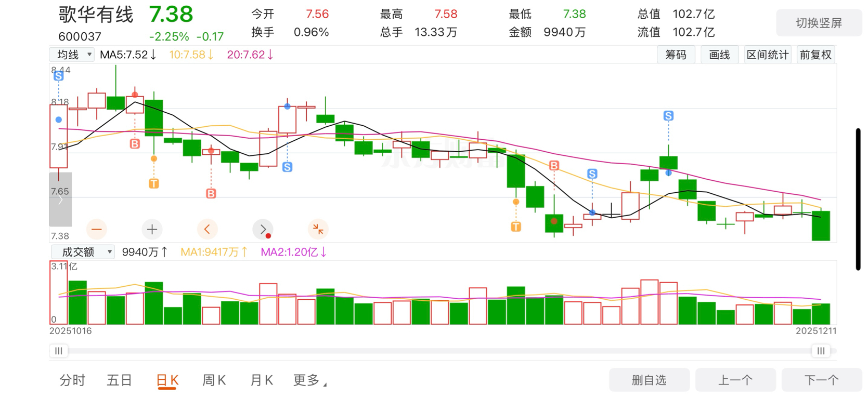Image resolution: width=868 pixels, height=399 pixels.
Task: Open the 均线 indicator dropdown
Action: point(72,55)
